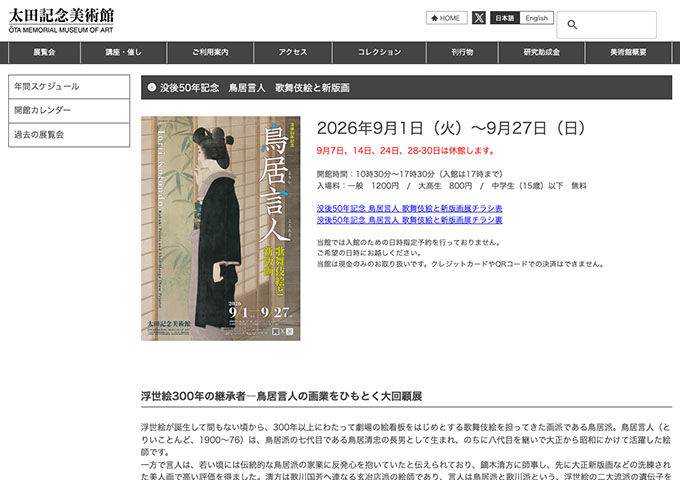
Task: Click the 入場料：一般 1200円 line
Action: (451, 186)
